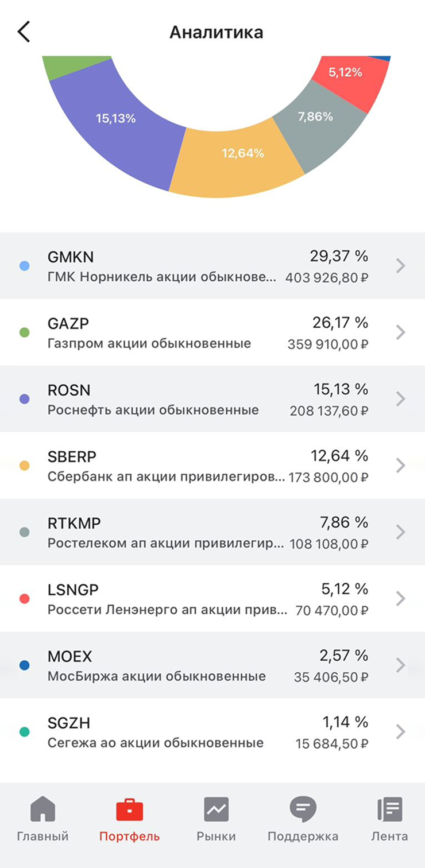
Task: Tap the back arrow icon
Action: pos(24,32)
